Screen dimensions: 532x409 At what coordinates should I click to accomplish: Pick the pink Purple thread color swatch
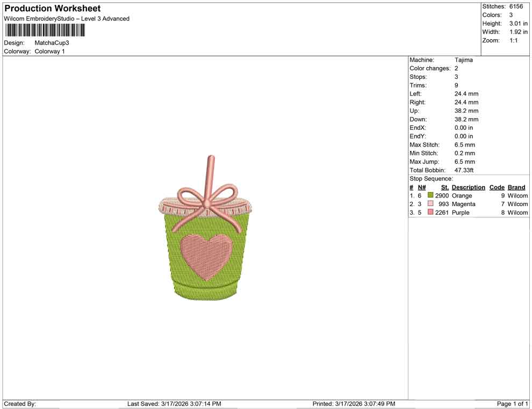(x=430, y=213)
